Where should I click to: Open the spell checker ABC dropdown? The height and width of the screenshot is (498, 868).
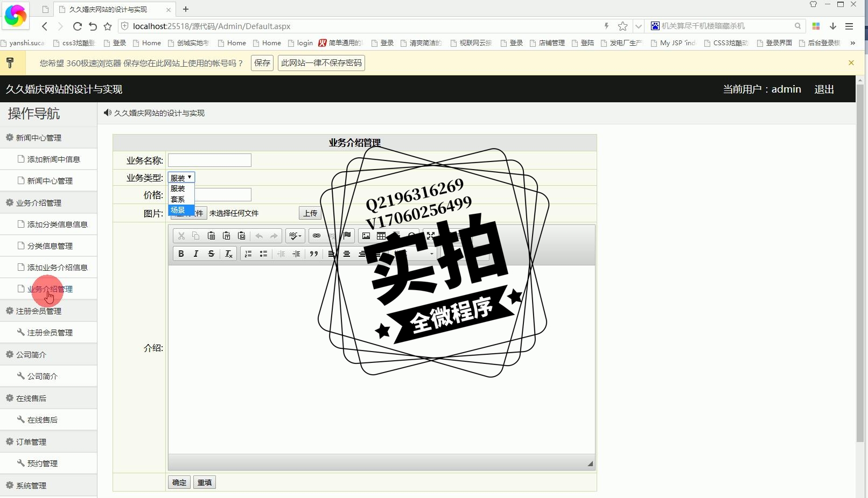click(295, 236)
